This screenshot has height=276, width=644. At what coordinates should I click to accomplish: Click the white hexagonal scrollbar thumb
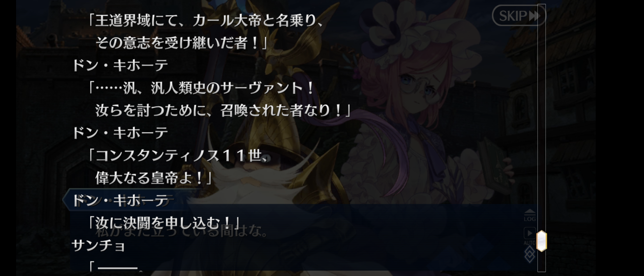pyautogui.click(x=542, y=241)
